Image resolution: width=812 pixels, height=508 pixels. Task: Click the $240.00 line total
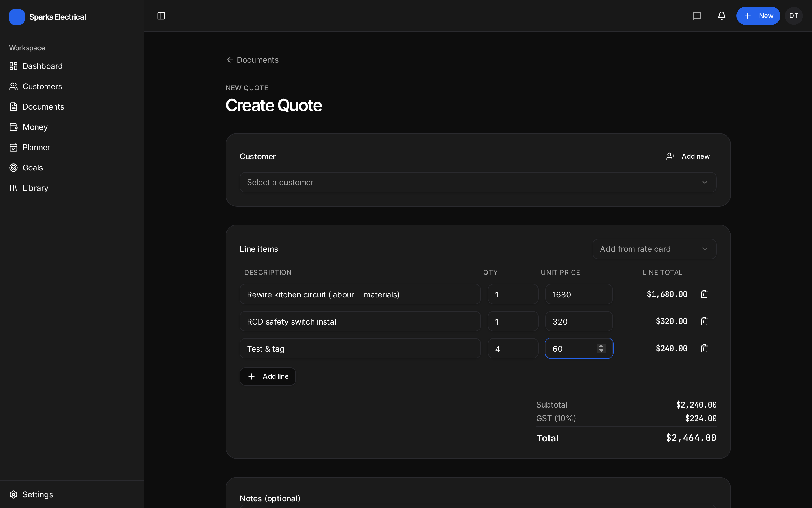point(671,349)
